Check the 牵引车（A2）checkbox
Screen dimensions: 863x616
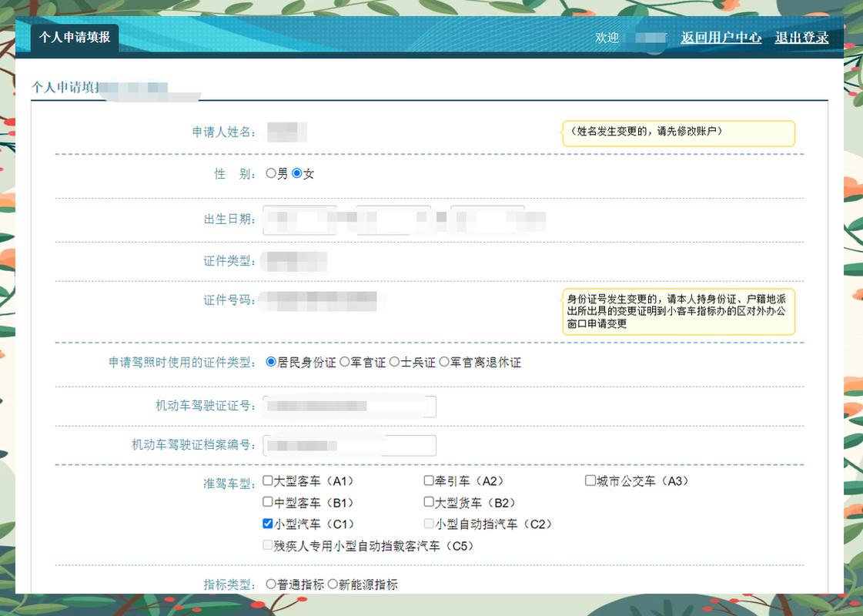point(427,480)
